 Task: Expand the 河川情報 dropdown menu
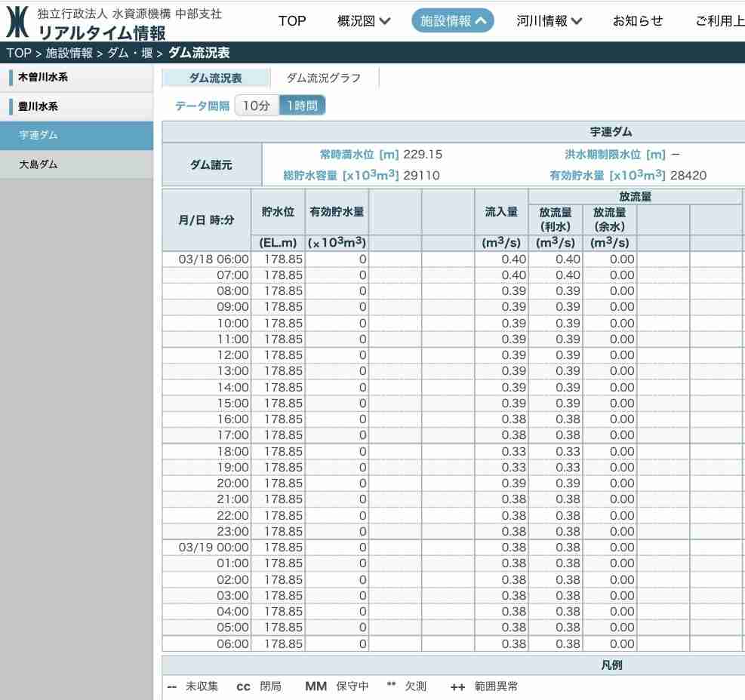pyautogui.click(x=549, y=21)
